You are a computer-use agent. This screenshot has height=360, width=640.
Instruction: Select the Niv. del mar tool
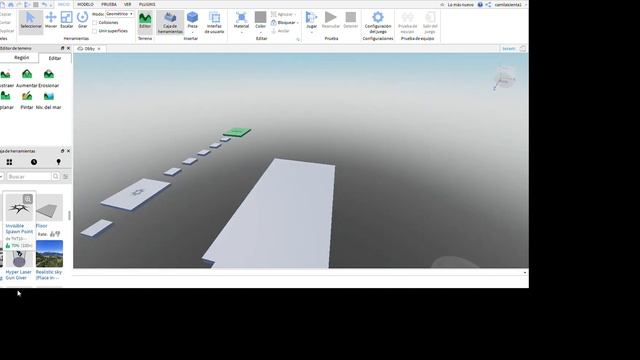pos(49,100)
